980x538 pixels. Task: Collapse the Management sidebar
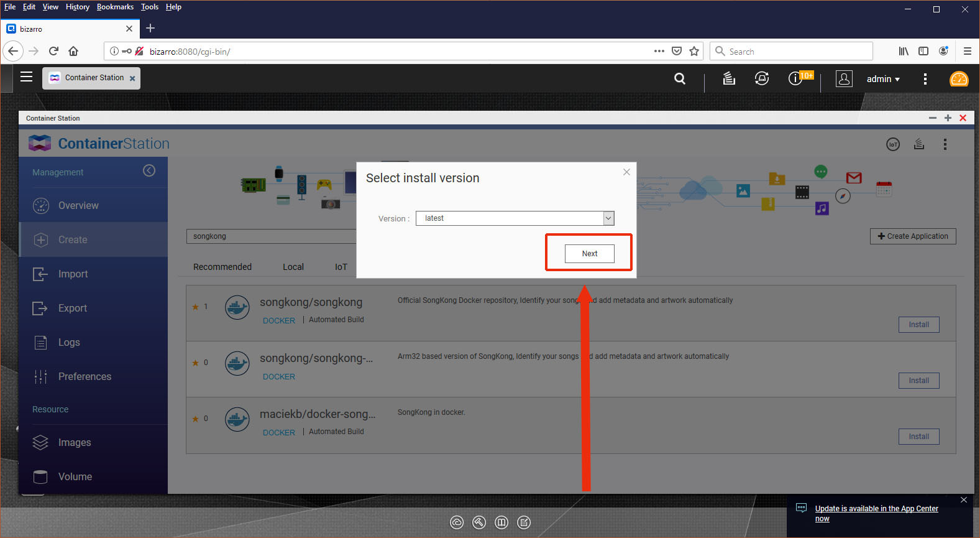pyautogui.click(x=149, y=170)
